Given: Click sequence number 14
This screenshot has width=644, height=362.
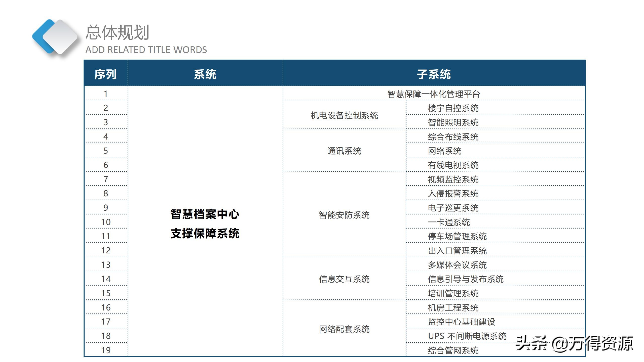Looking at the screenshot, I should 106,279.
